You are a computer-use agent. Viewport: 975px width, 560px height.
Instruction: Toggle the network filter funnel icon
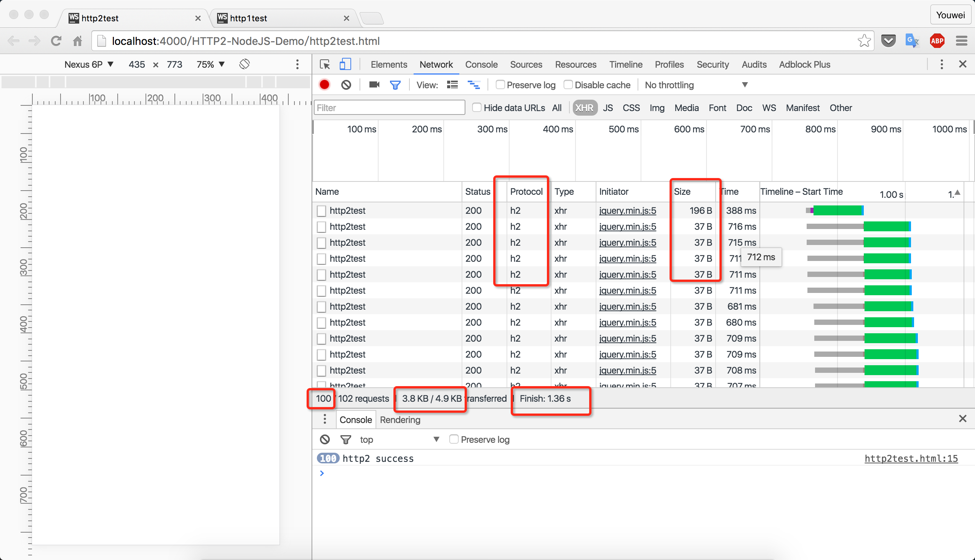395,84
